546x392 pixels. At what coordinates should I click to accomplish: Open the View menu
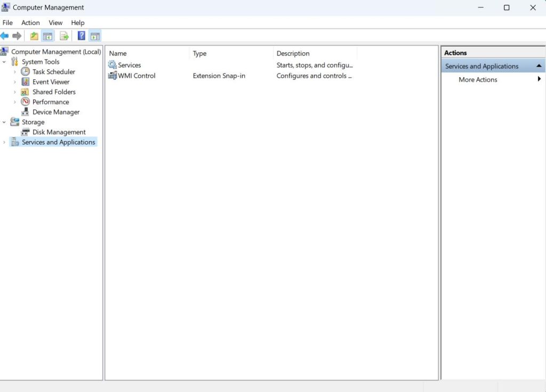tap(55, 22)
